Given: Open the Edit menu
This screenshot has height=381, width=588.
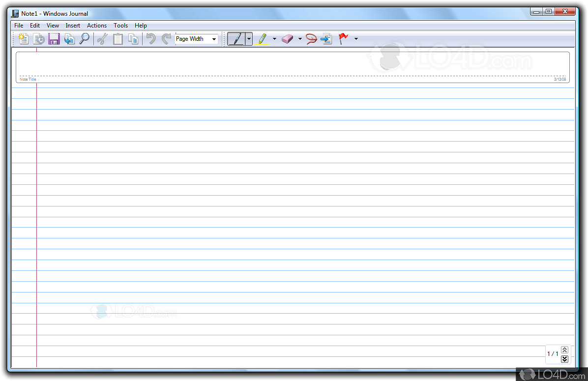Looking at the screenshot, I should (x=35, y=26).
